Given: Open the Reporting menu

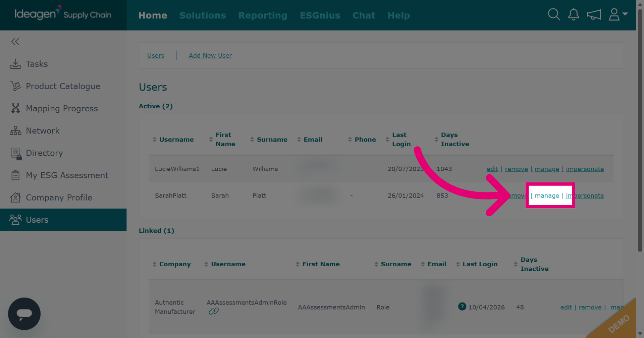Looking at the screenshot, I should pyautogui.click(x=263, y=15).
